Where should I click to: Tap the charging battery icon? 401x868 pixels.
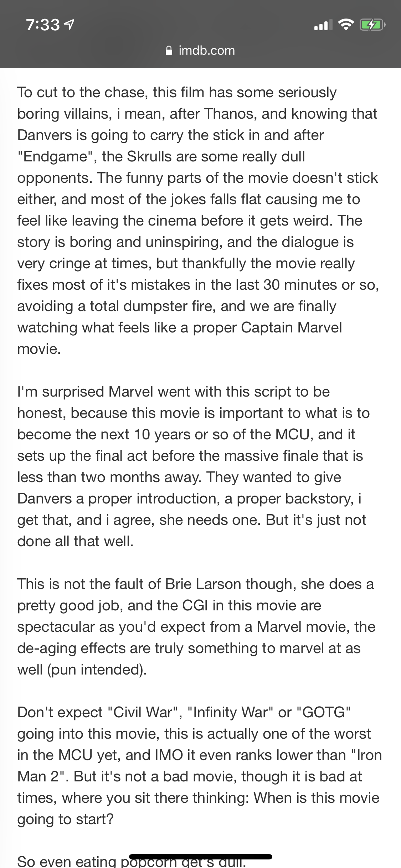(372, 25)
